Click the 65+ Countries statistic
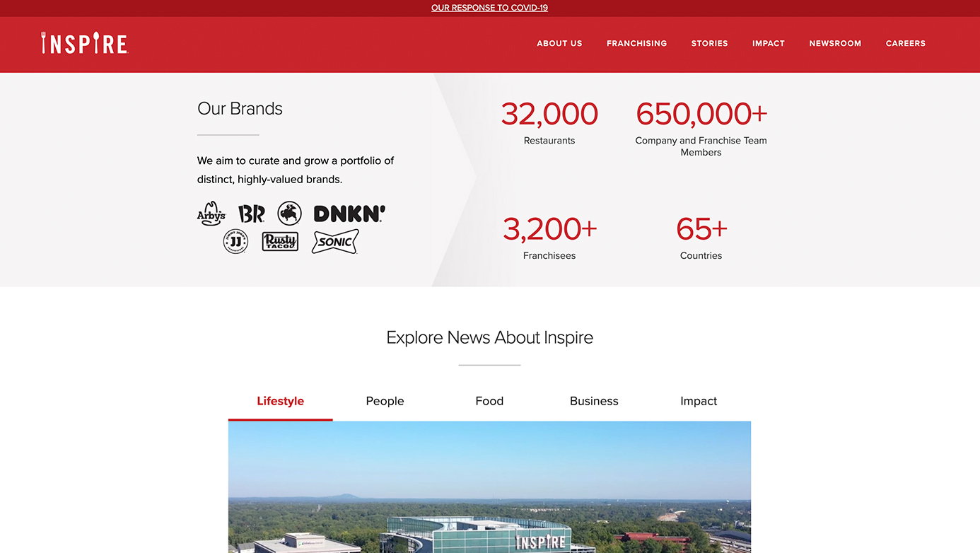980x553 pixels. tap(701, 238)
